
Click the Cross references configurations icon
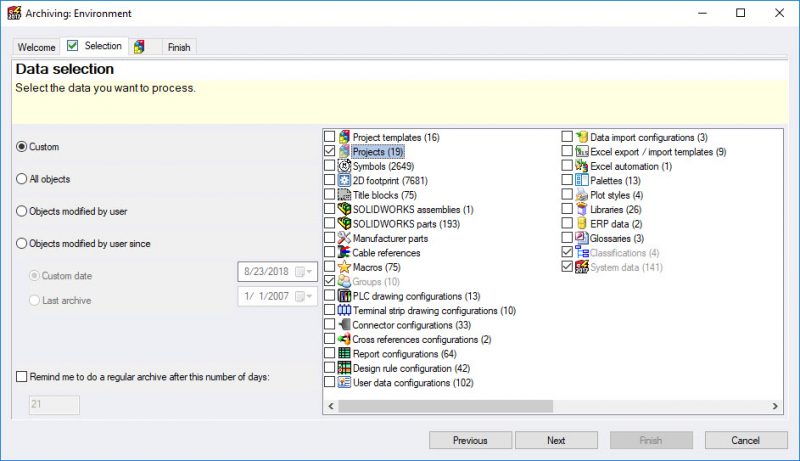pos(344,339)
